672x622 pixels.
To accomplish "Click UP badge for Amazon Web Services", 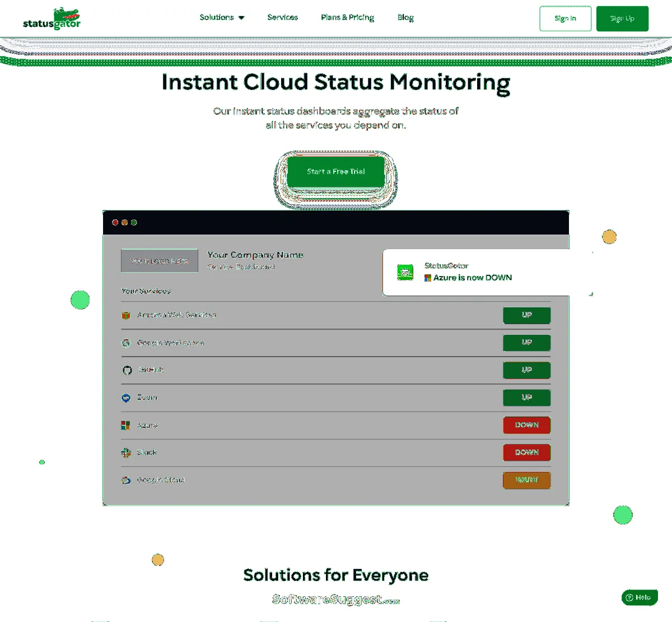I will (526, 315).
